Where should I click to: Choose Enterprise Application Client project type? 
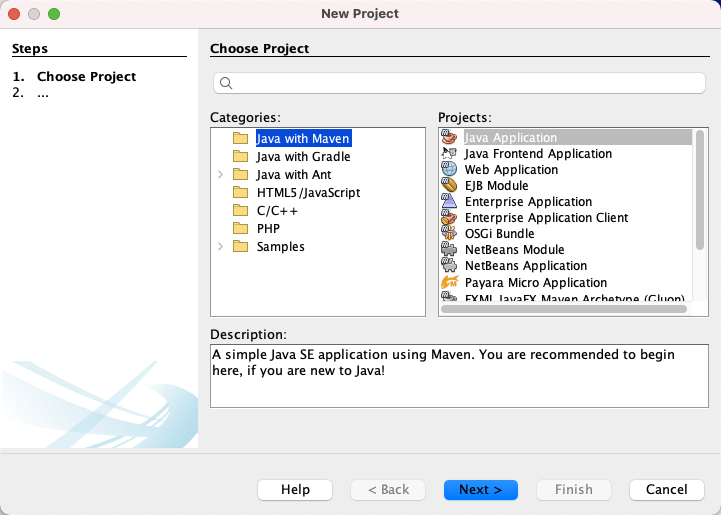coord(547,217)
